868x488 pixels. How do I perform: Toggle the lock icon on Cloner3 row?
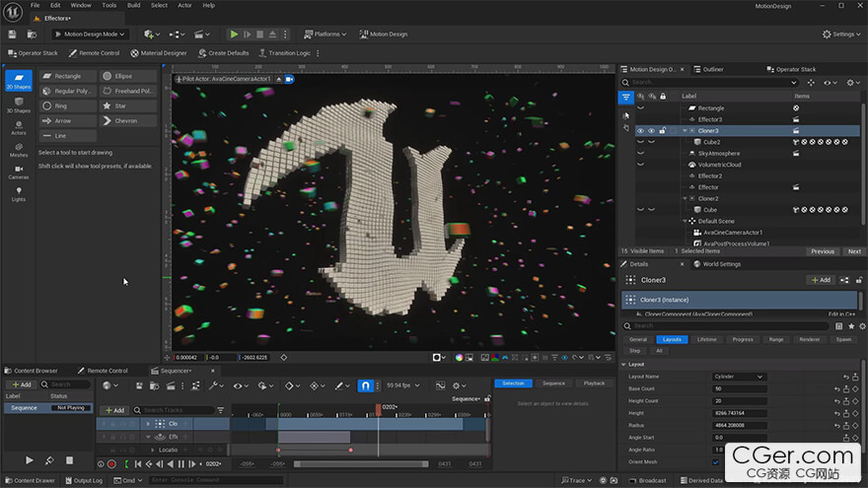tap(662, 131)
